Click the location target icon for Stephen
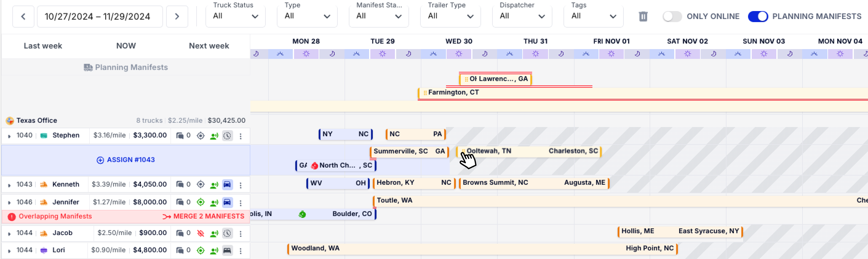Viewport: 868px width, 259px height. click(201, 136)
